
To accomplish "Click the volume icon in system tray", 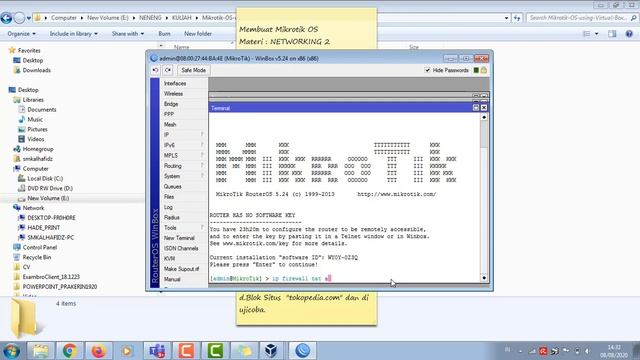I will click(587, 351).
